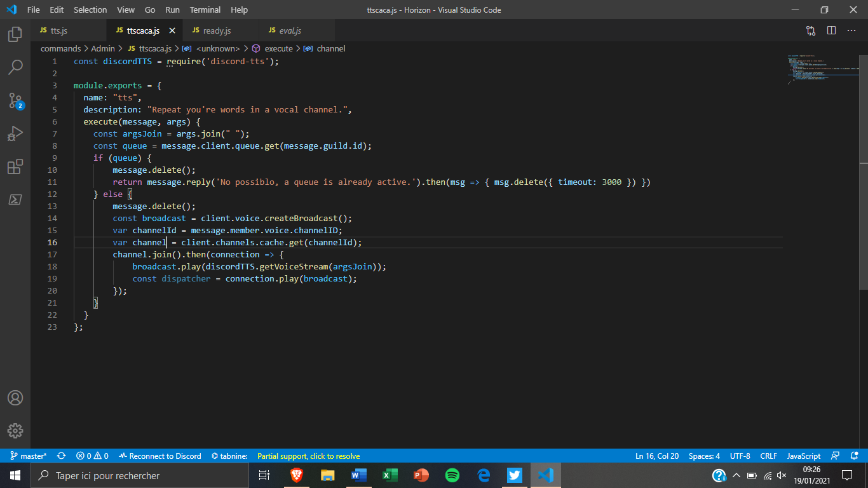Image resolution: width=868 pixels, height=488 pixels.
Task: Open Task View on the taskbar
Action: (x=264, y=475)
